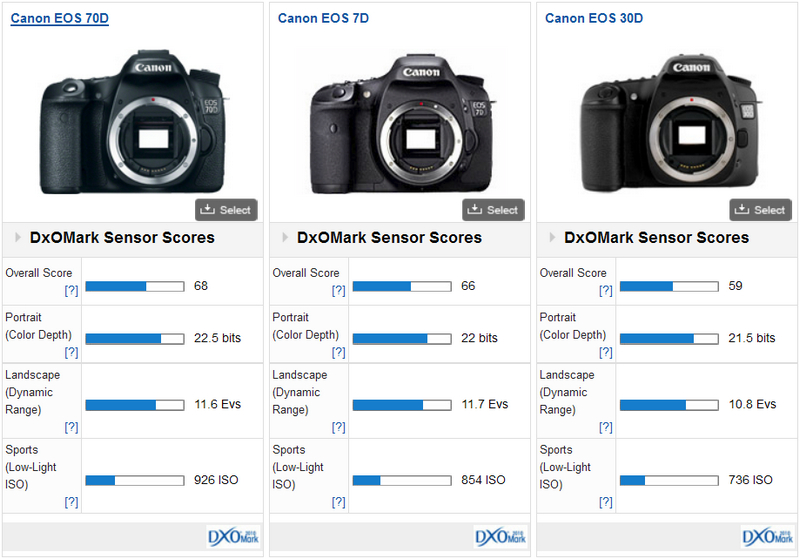Click the 22.5 bits color depth value
800x559 pixels.
point(217,338)
